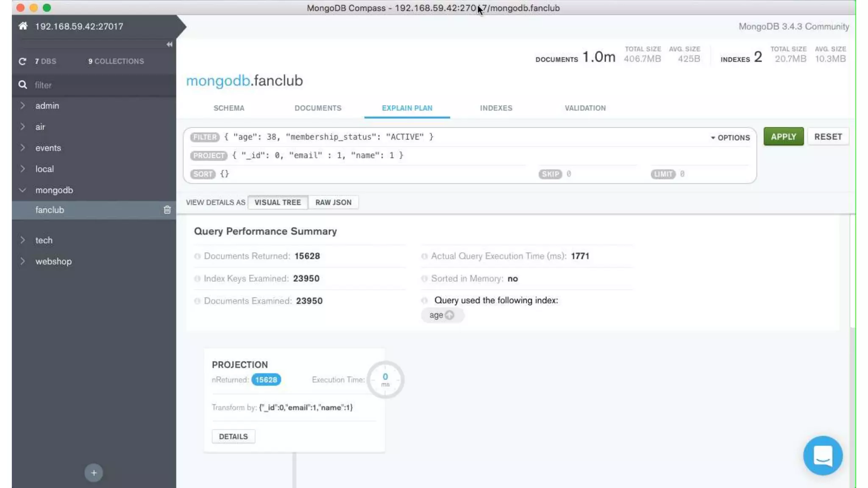The height and width of the screenshot is (488, 868).
Task: Expand the webshop database
Action: [x=22, y=261]
